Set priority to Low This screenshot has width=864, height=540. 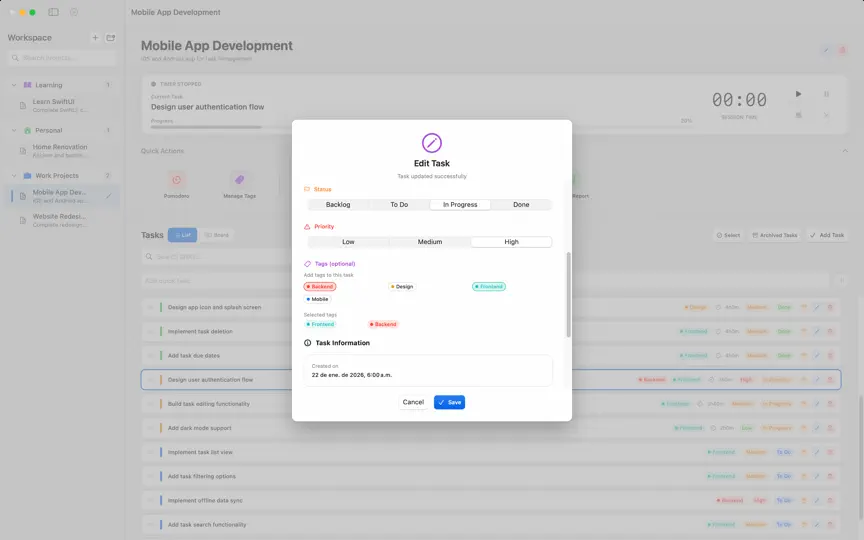pos(348,242)
